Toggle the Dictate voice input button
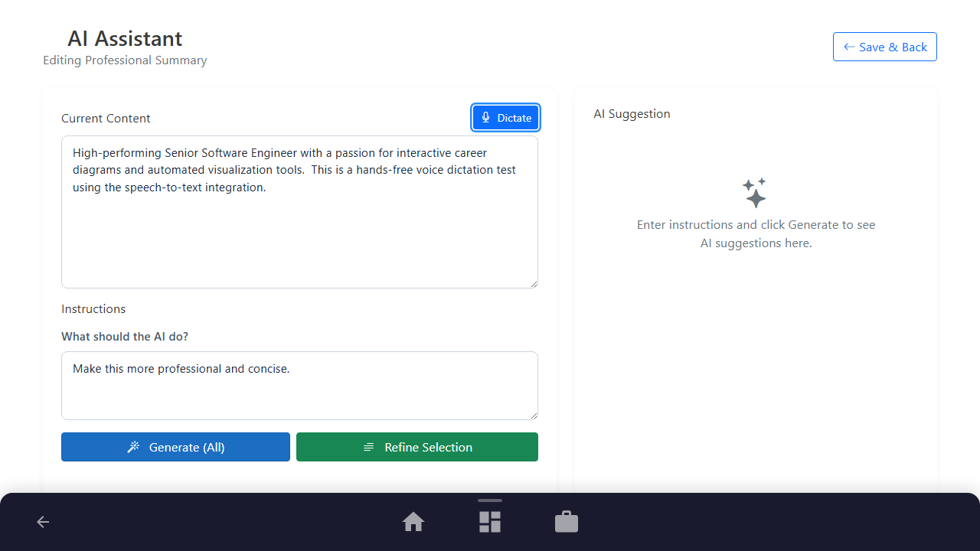Screen dimensions: 980x551 [506, 118]
